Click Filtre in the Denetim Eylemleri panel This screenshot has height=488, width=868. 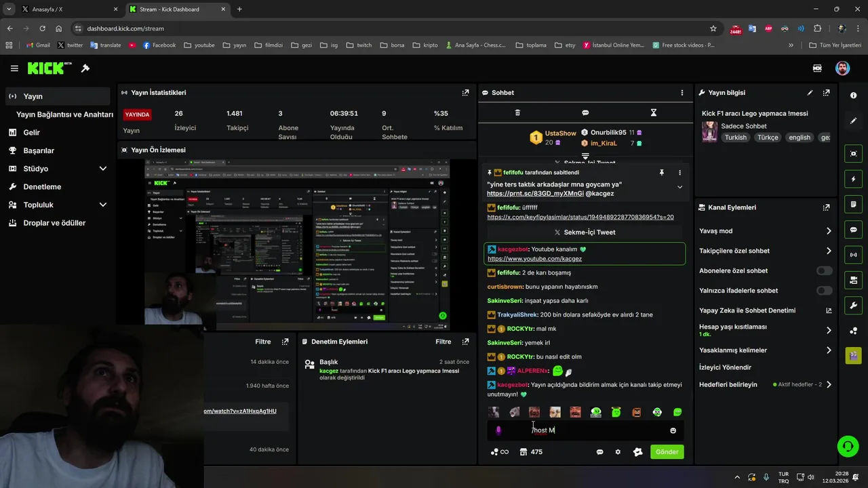pos(443,342)
